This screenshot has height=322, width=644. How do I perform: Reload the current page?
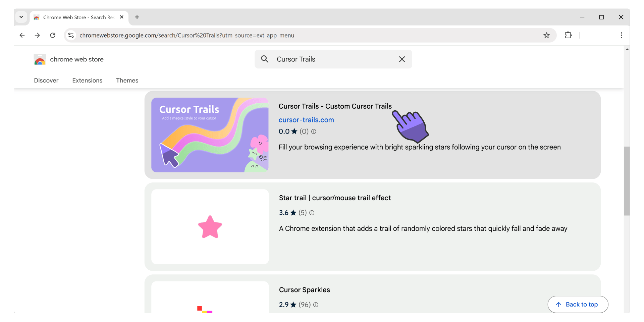click(x=53, y=35)
